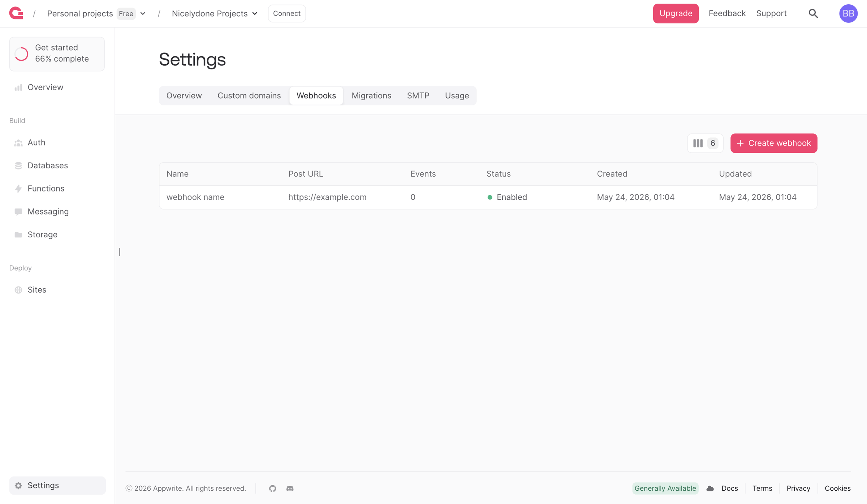Open the GitHub icon in footer
Viewport: 867px width, 504px height.
point(272,488)
